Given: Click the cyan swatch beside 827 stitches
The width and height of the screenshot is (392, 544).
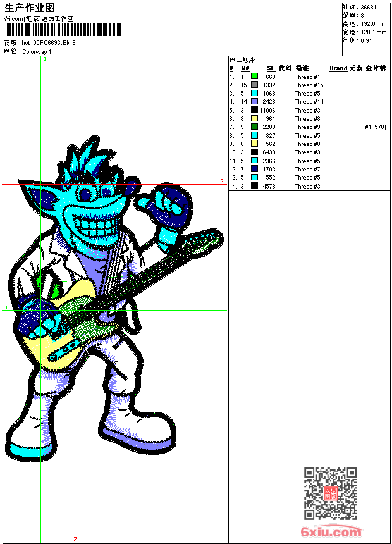Looking at the screenshot, I should 254,135.
